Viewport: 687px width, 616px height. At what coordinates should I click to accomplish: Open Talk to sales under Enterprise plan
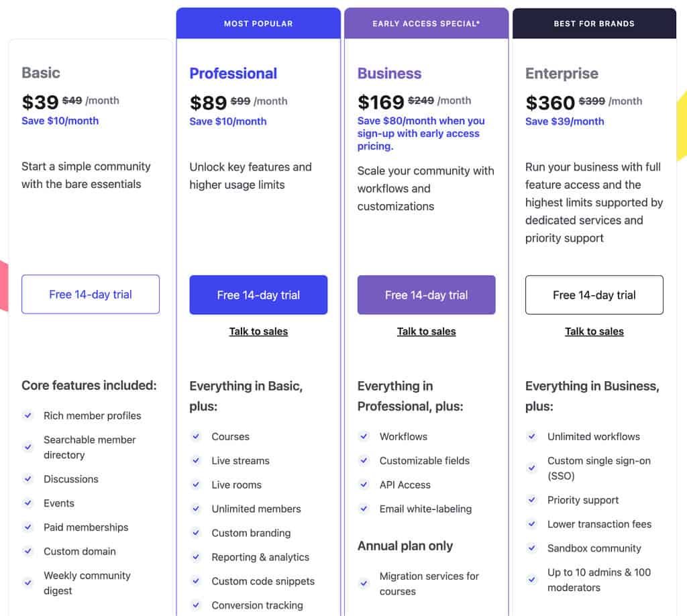point(594,331)
